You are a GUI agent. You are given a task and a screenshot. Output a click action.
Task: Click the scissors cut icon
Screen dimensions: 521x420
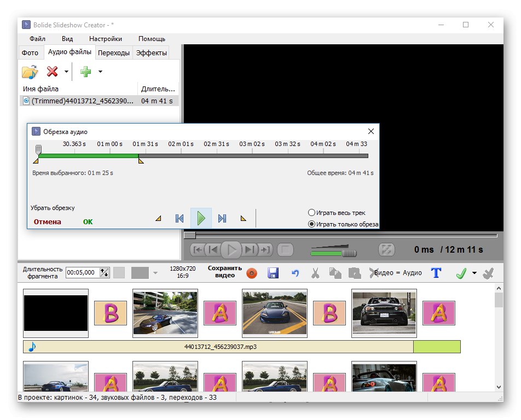tap(315, 273)
